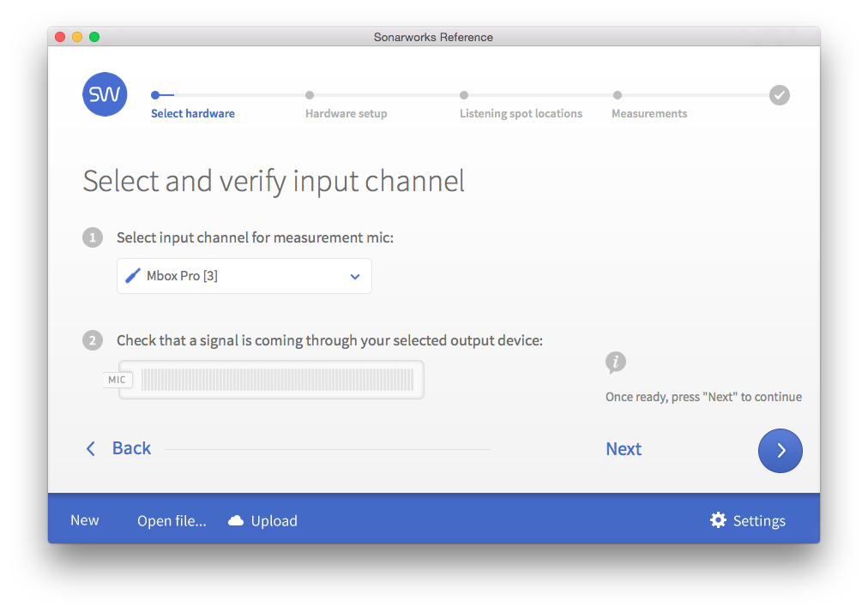Click New in the bottom bar
This screenshot has width=868, height=612.
click(85, 520)
